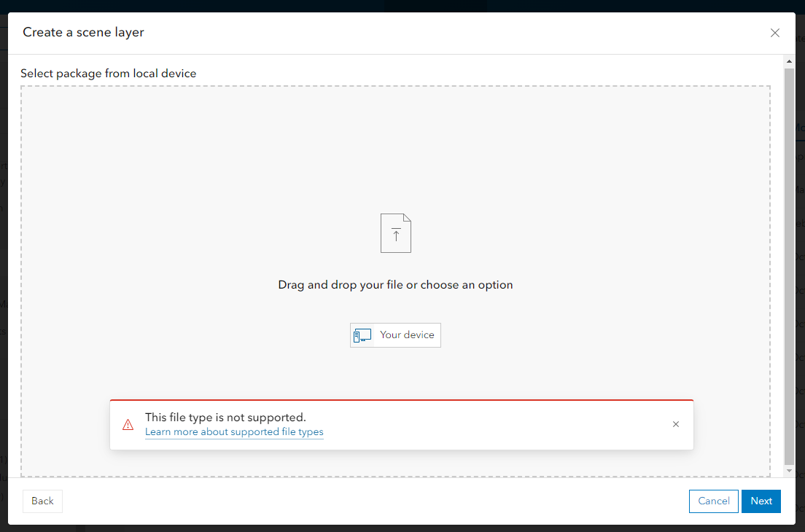Click the computer icon on Your device button
Screen dimensions: 805x532
pos(362,335)
